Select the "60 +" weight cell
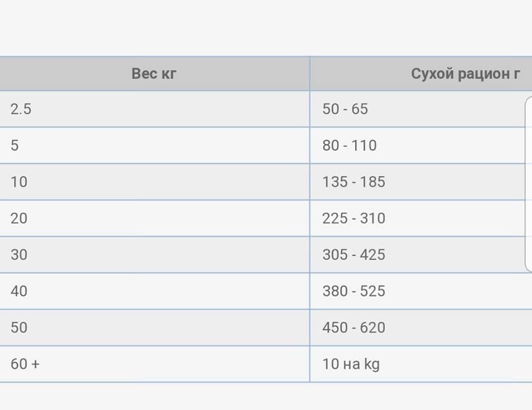Image resolution: width=532 pixels, height=410 pixels. pyautogui.click(x=25, y=365)
